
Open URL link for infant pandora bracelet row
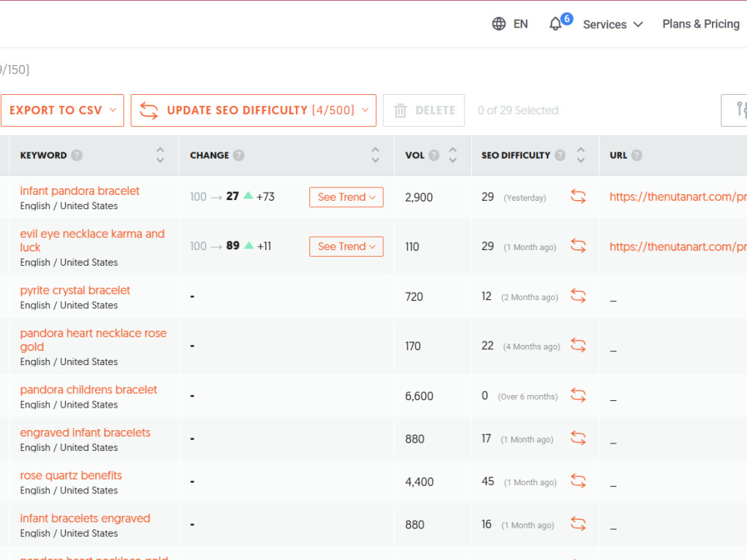[x=678, y=196]
